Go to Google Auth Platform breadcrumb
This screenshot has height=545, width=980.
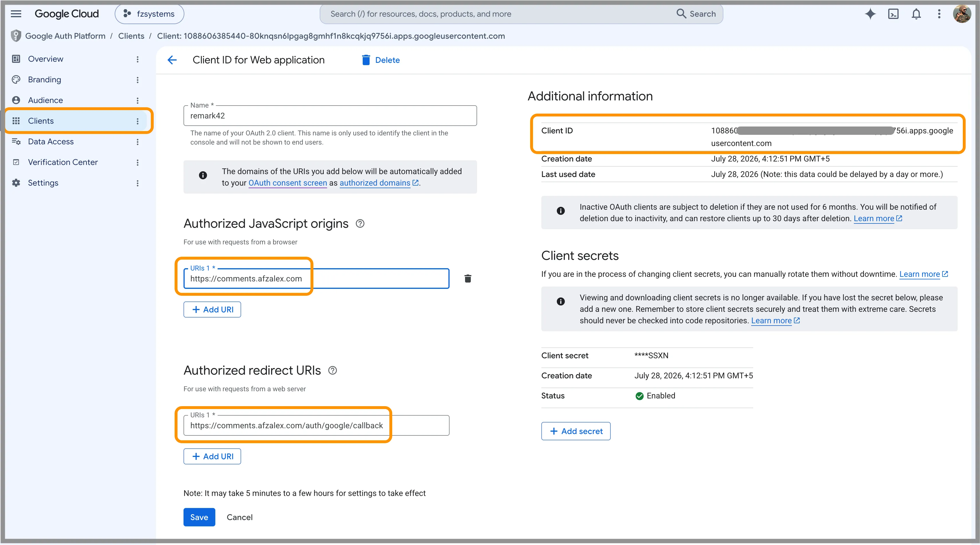pos(65,36)
